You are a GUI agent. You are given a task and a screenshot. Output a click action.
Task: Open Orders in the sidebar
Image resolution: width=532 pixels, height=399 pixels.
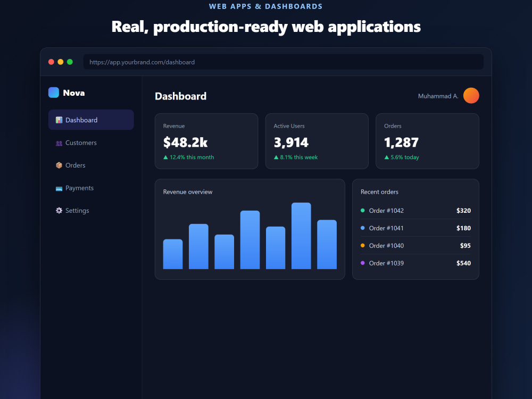(x=91, y=165)
